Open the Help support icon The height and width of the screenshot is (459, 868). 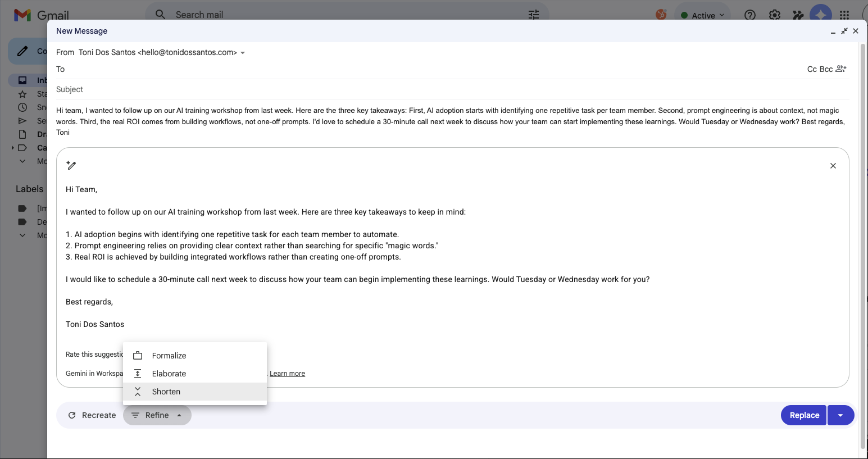[x=750, y=15]
